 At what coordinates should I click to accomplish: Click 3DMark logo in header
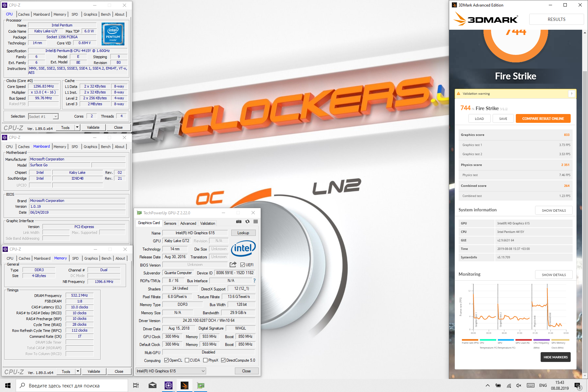[x=486, y=19]
